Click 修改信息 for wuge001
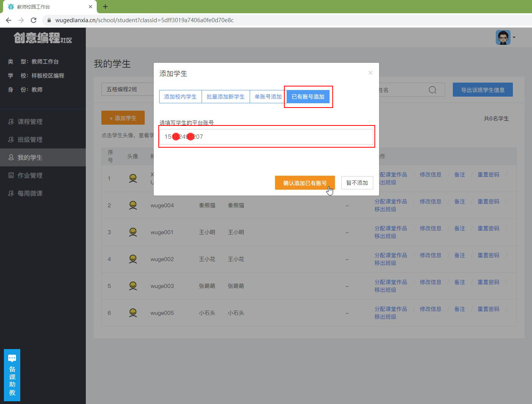The image size is (532, 404). 431,228
